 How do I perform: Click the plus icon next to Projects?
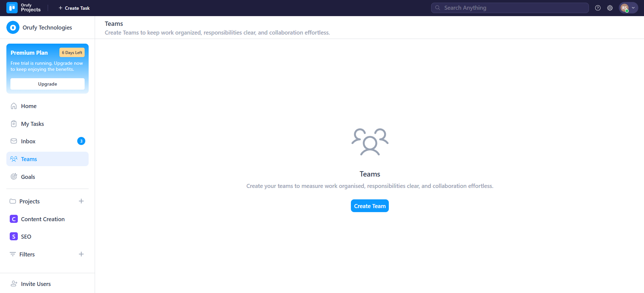coord(81,201)
